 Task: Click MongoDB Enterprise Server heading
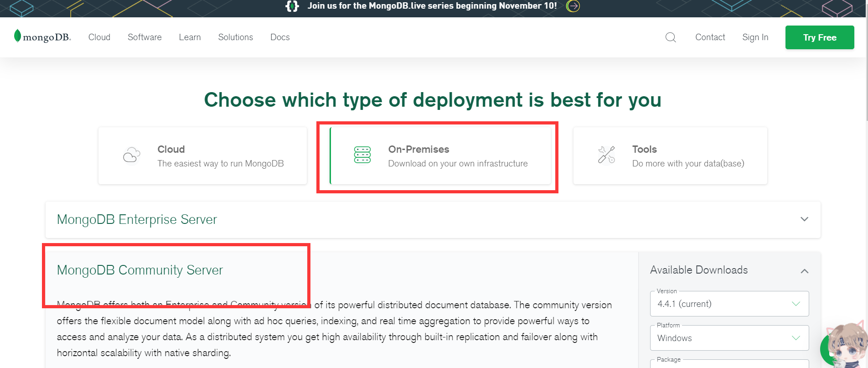pos(137,219)
